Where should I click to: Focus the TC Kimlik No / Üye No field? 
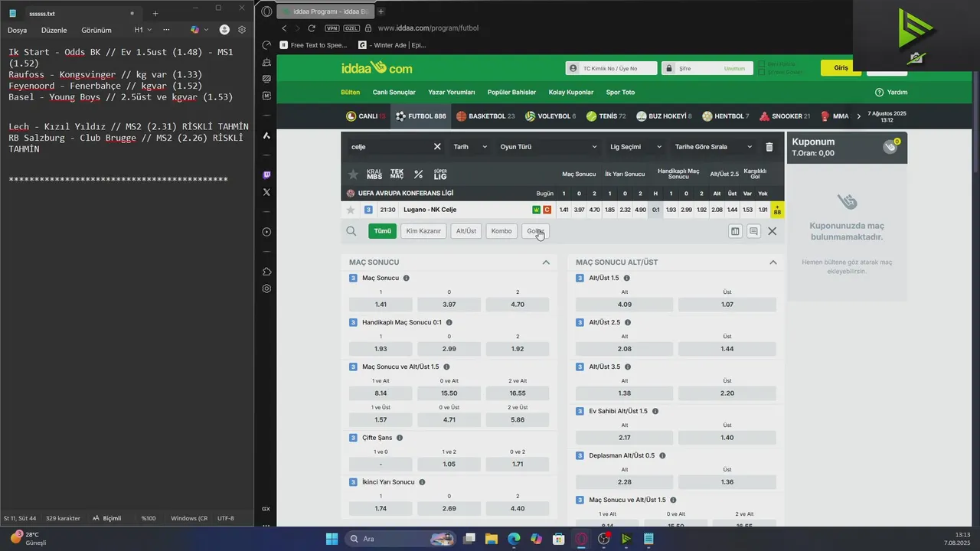click(611, 68)
